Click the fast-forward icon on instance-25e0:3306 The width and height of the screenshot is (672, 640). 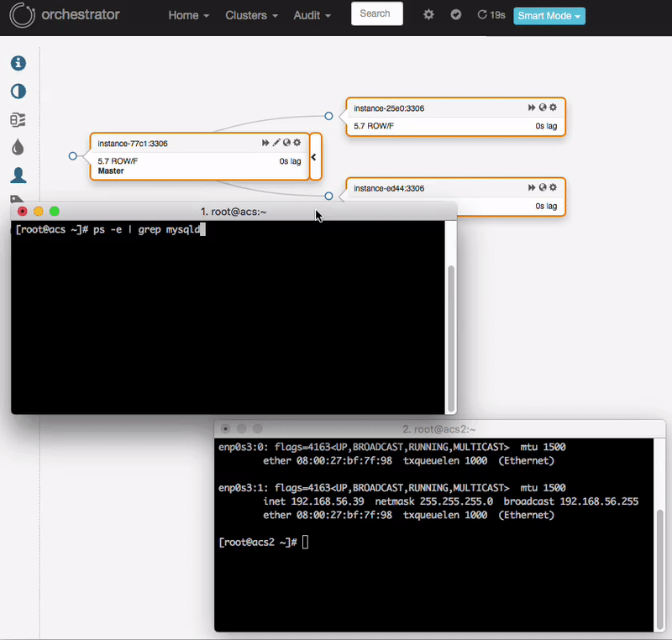(x=531, y=108)
